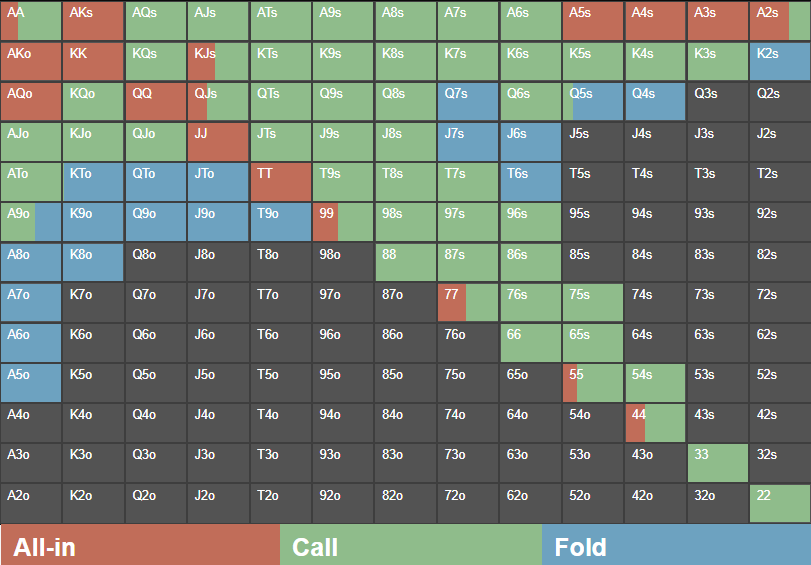Click the Q4s hand cell
811x565 pixels.
click(x=655, y=101)
